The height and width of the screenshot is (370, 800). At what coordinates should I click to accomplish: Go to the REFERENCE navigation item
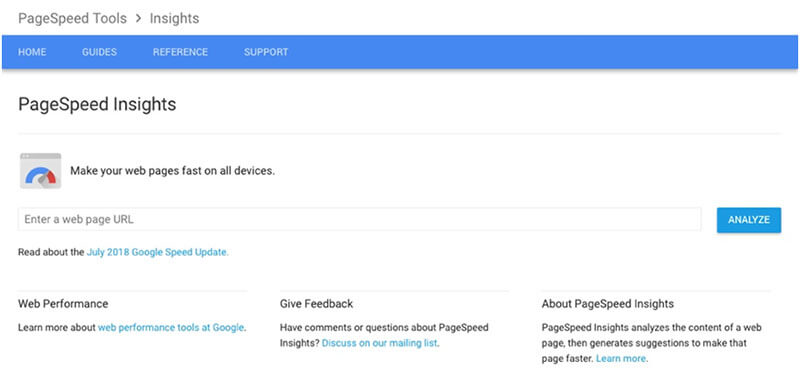[180, 52]
